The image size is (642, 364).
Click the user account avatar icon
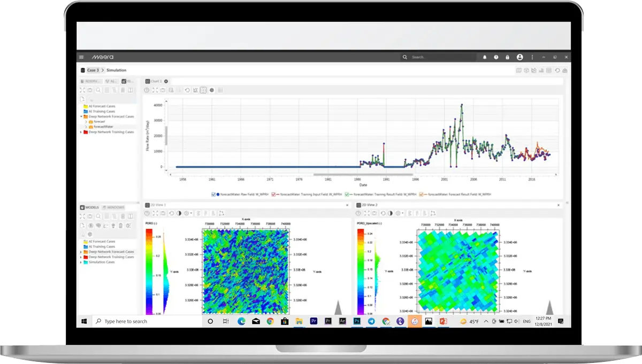519,57
